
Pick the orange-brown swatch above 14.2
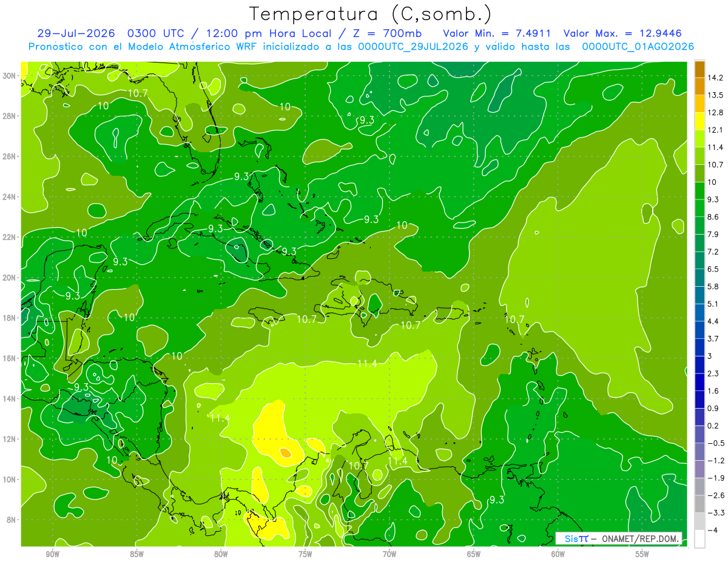pyautogui.click(x=699, y=69)
